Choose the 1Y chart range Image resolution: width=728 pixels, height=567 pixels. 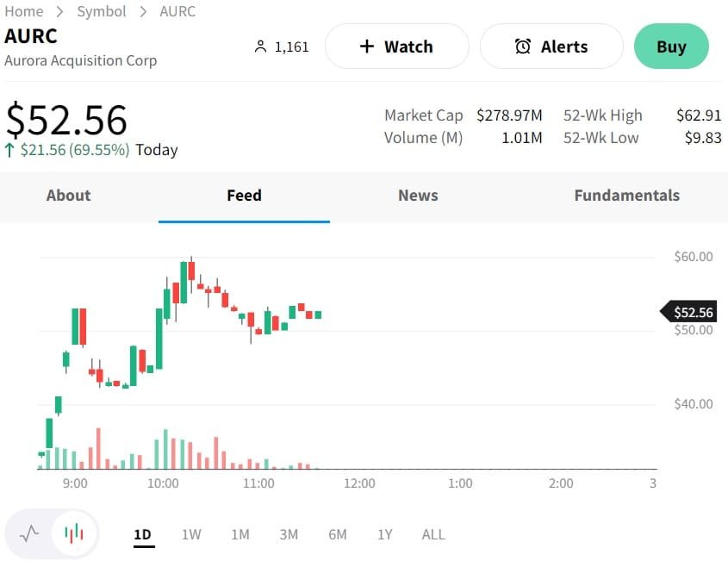(384, 534)
